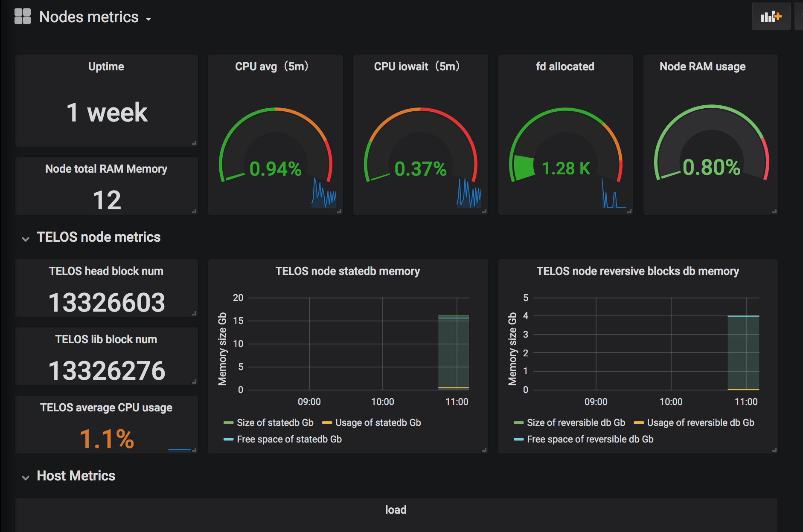The image size is (803, 532).
Task: Click the CPU iowait sparkline graph
Action: (469, 193)
